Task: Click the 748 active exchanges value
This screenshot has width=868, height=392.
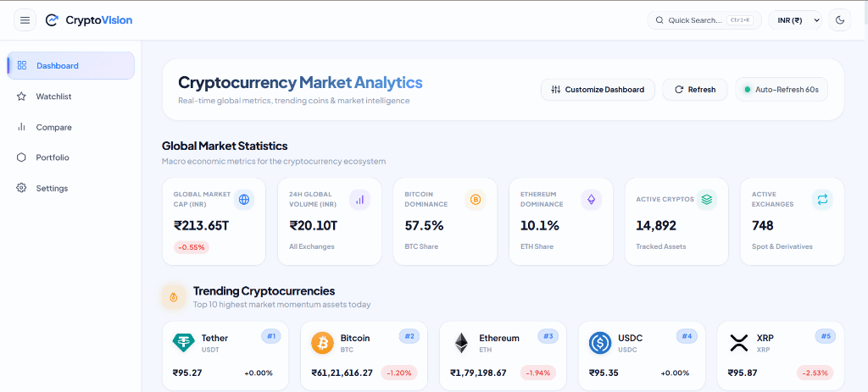Action: [x=763, y=225]
